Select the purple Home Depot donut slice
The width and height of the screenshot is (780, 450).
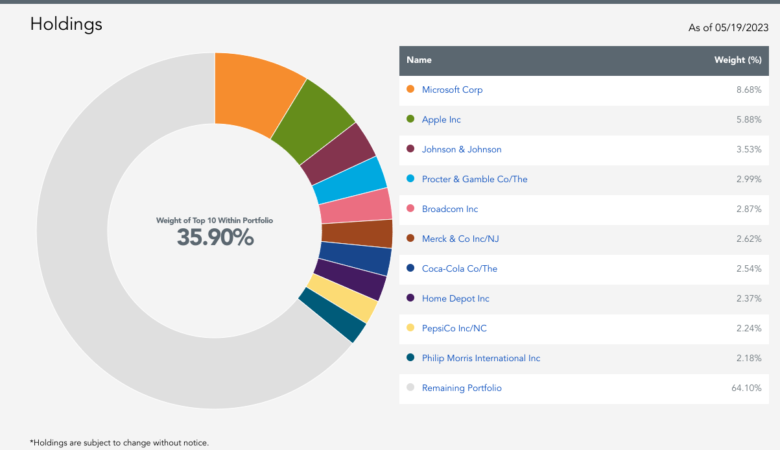click(x=351, y=280)
